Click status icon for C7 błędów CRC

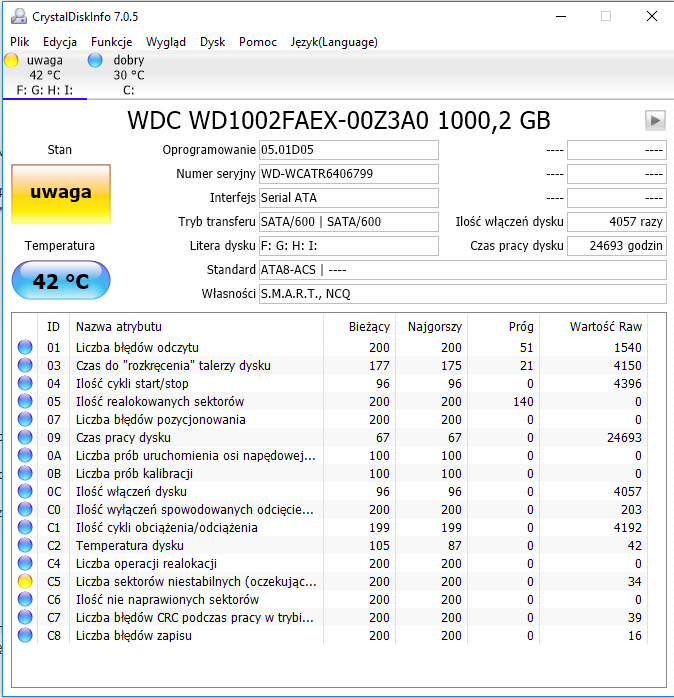(x=25, y=617)
